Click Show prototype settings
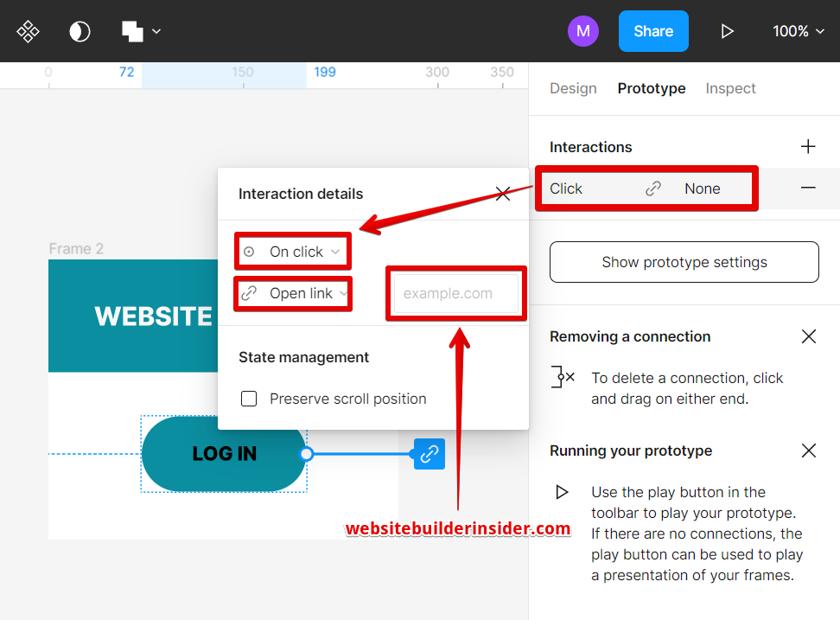840x620 pixels. [x=684, y=261]
